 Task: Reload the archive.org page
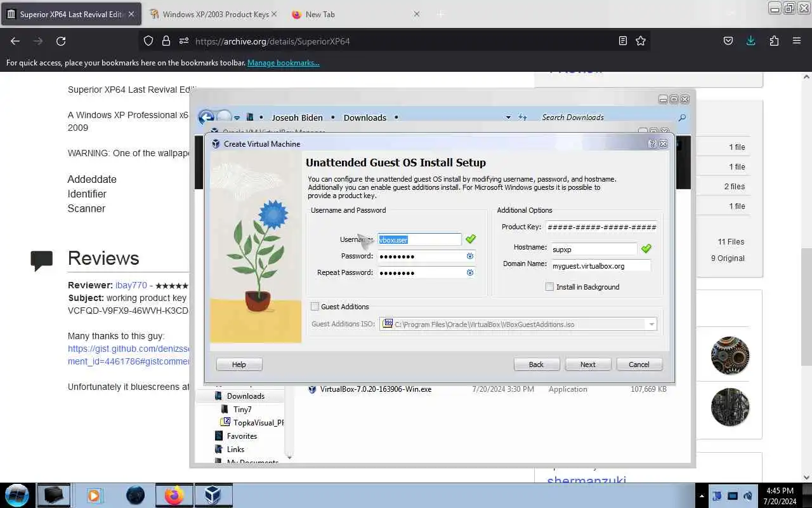click(x=61, y=41)
